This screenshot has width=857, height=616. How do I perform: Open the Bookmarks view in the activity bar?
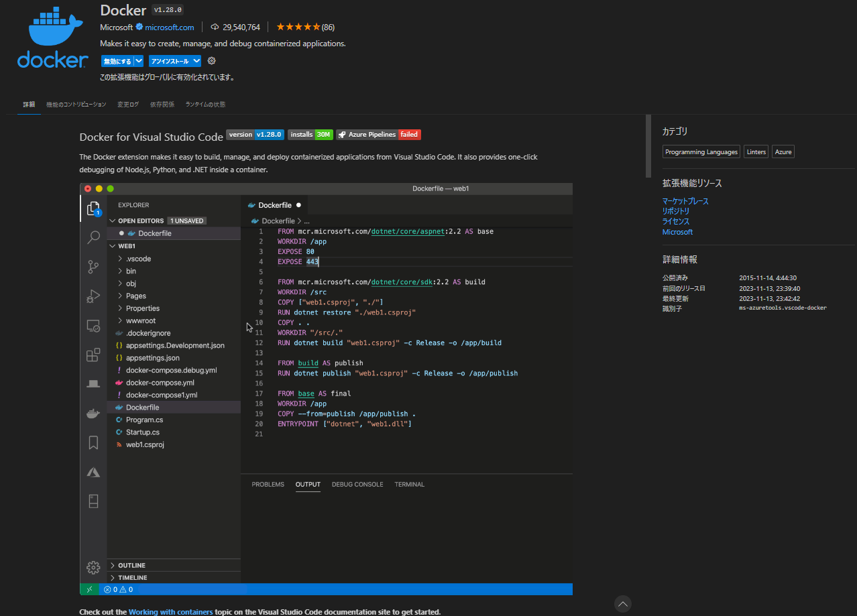93,442
